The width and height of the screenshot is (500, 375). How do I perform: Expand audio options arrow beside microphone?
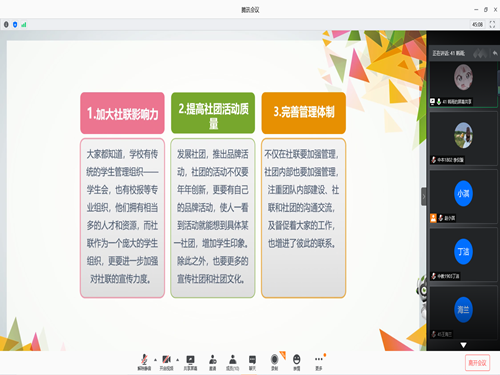click(x=155, y=360)
